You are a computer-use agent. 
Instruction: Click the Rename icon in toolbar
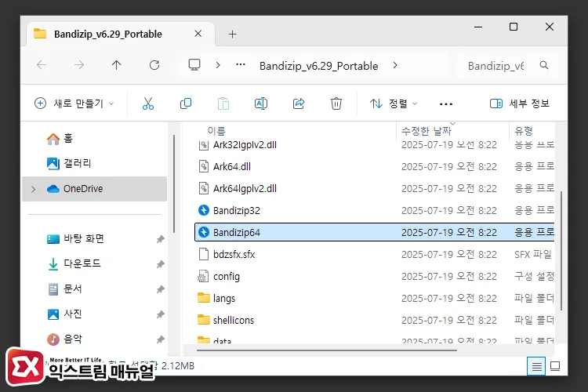261,103
